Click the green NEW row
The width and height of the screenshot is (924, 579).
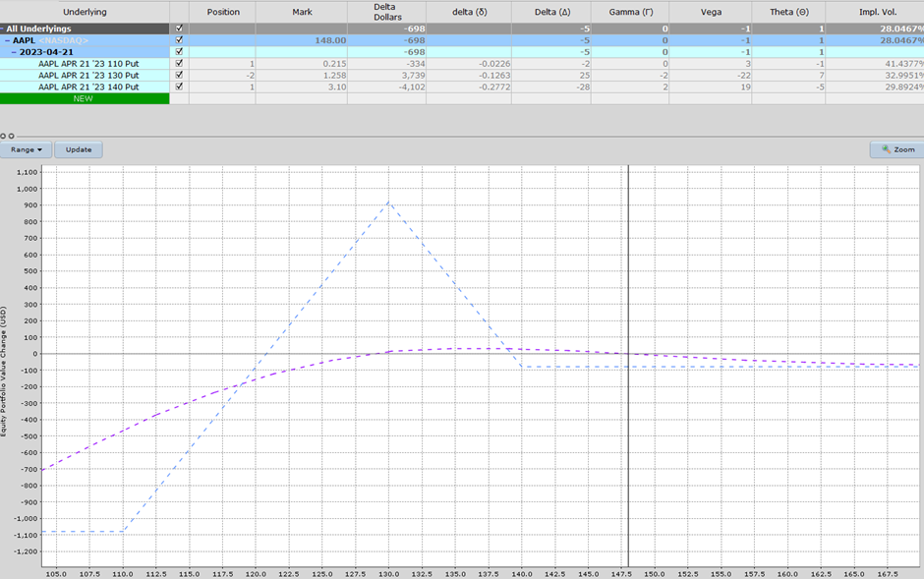coord(84,98)
